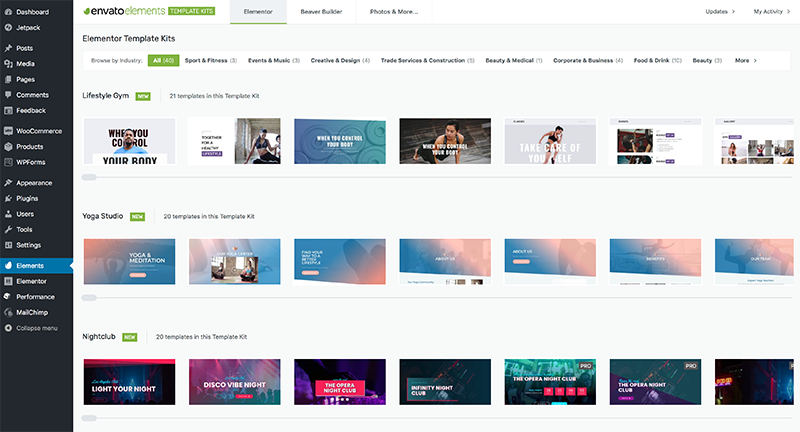Viewport: 800px width, 432px height.
Task: Open the Disco Vibe Night template thumbnail
Action: coord(234,382)
